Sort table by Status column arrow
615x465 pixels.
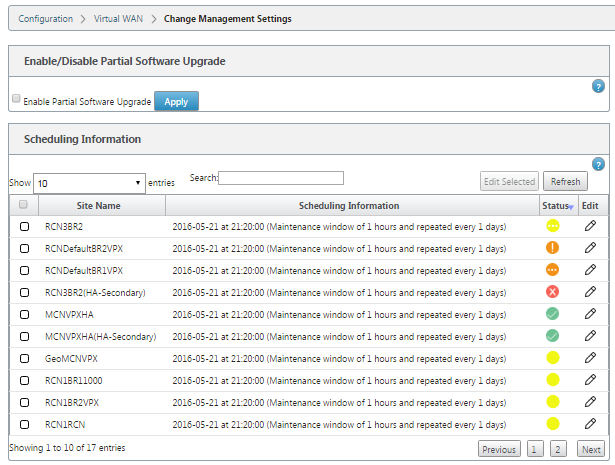tap(571, 207)
